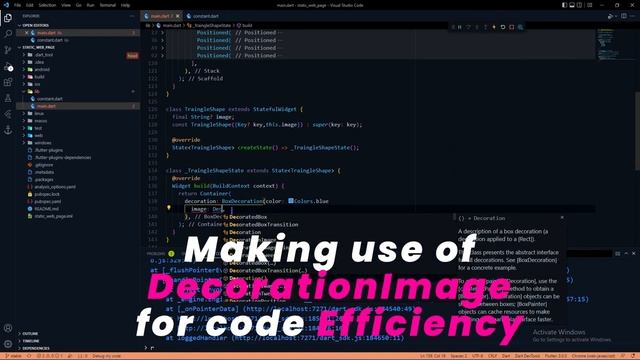
Task: Open the File menu
Action: coord(17,5)
